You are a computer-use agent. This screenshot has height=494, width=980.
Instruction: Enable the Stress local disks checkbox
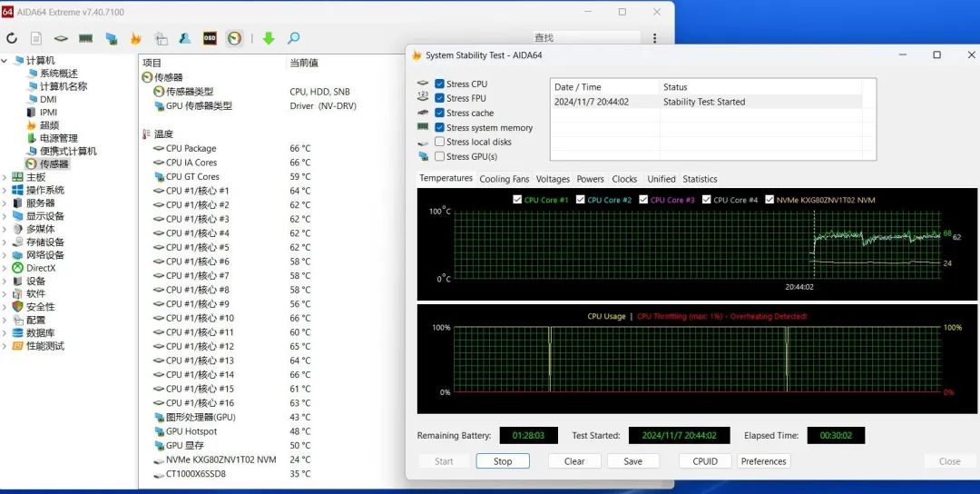[x=440, y=142]
